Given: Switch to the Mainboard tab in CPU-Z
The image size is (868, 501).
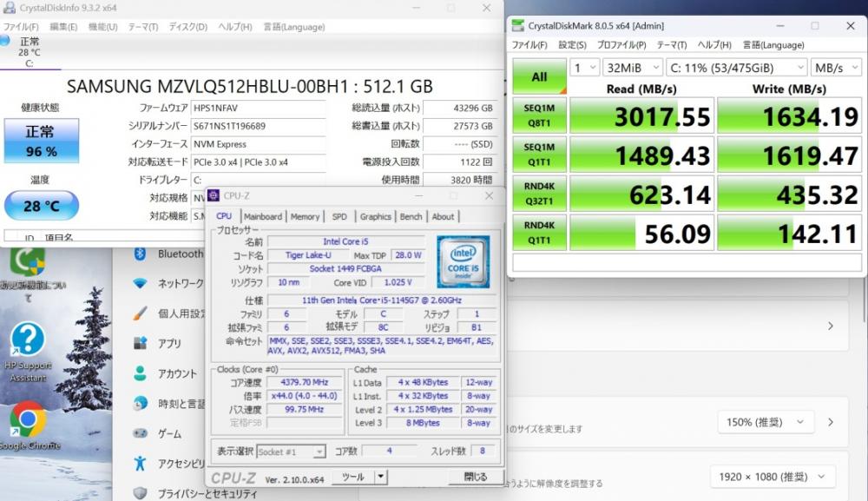Looking at the screenshot, I should point(263,216).
